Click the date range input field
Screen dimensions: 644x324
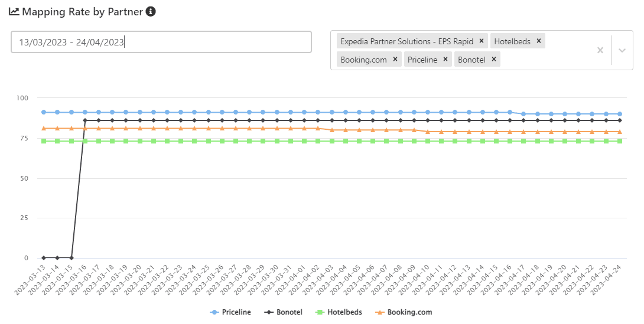[161, 42]
